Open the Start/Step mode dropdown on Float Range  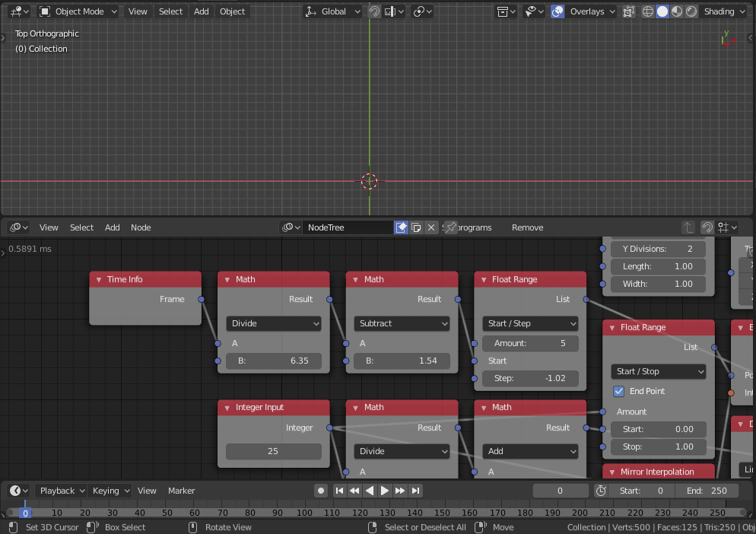click(x=530, y=323)
